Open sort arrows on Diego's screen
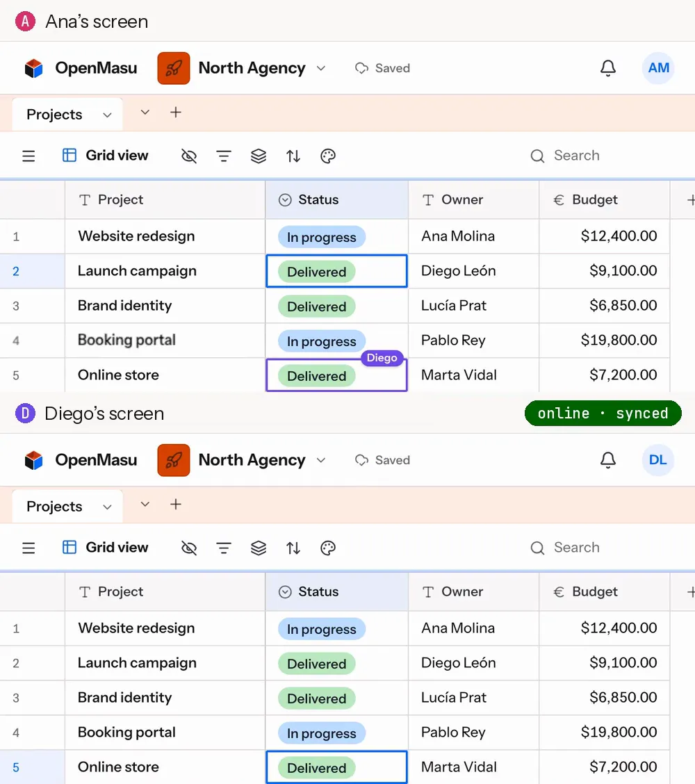This screenshot has width=695, height=784. [x=293, y=548]
